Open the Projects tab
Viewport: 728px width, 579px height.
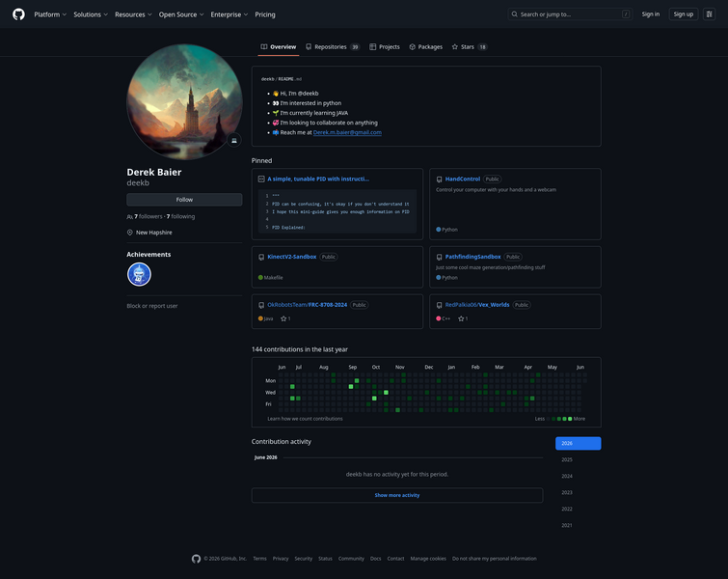[x=385, y=47]
